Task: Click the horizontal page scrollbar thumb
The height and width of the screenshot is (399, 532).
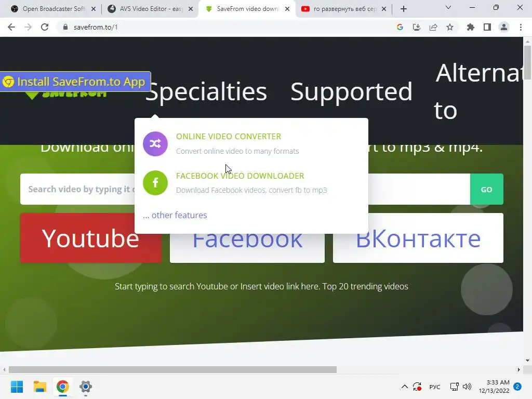Action: point(172,369)
